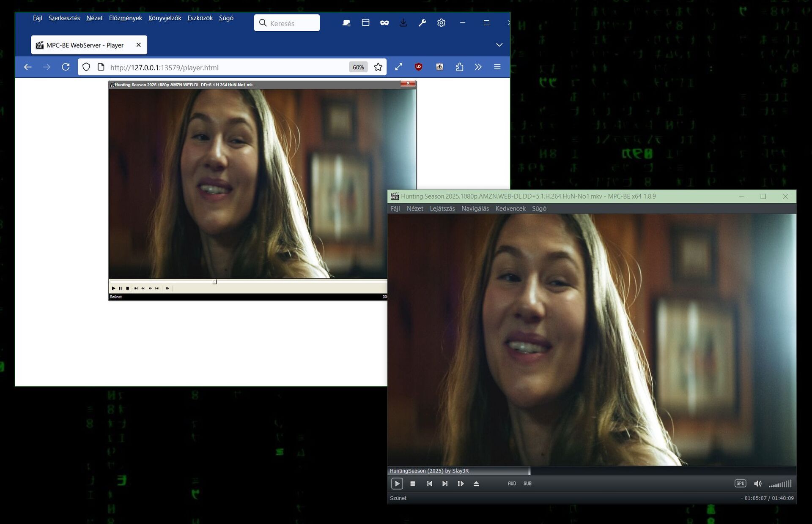Reset zoom via 60% badge
The height and width of the screenshot is (524, 812).
tap(358, 67)
